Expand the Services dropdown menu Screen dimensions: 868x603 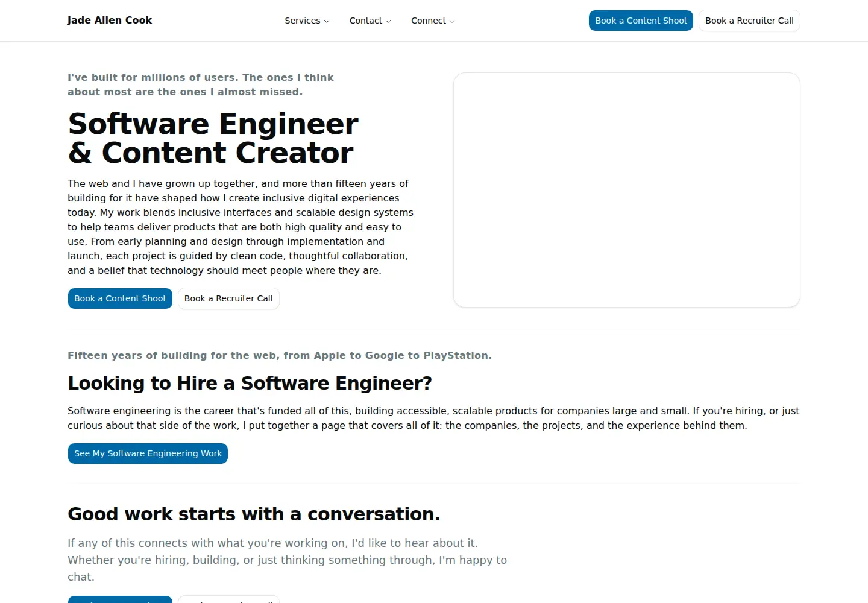click(307, 21)
